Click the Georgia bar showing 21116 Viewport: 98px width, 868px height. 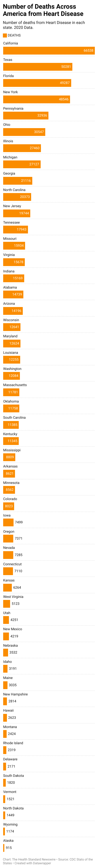[x=18, y=181]
